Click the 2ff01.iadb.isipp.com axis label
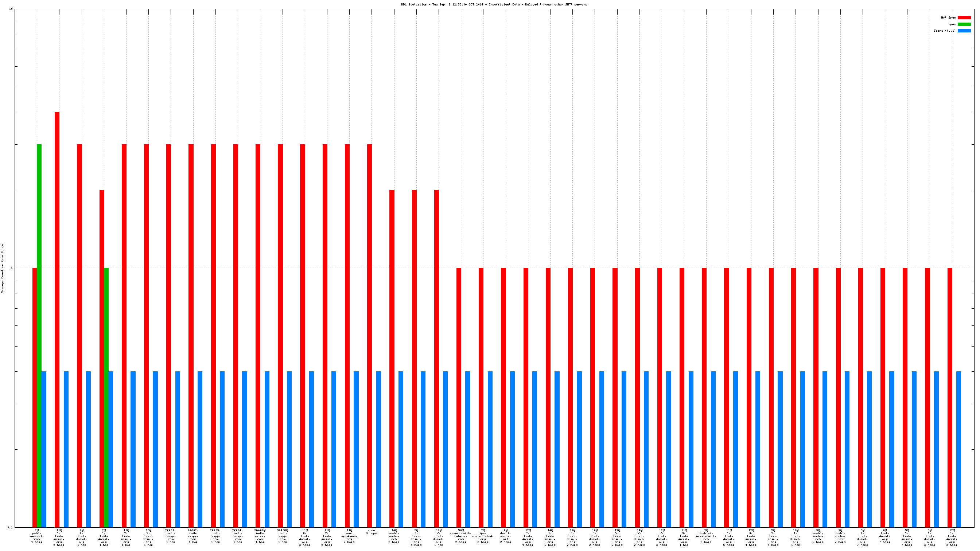980x551 pixels. point(170,536)
